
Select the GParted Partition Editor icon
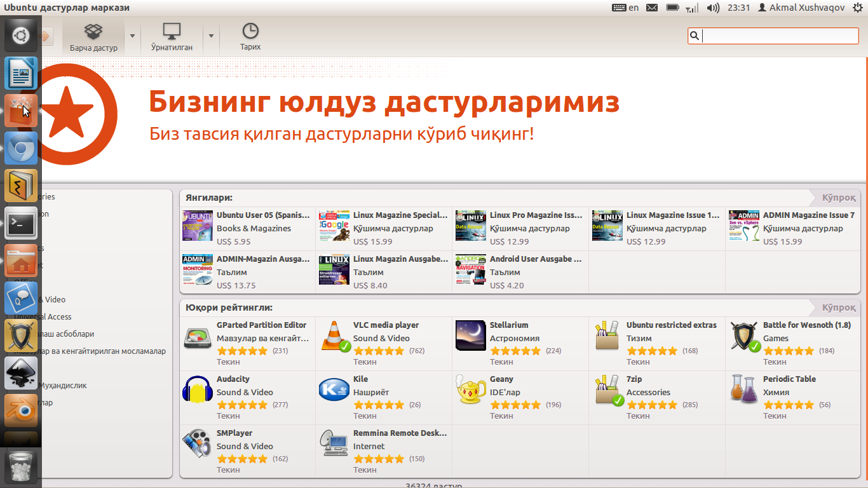click(198, 336)
